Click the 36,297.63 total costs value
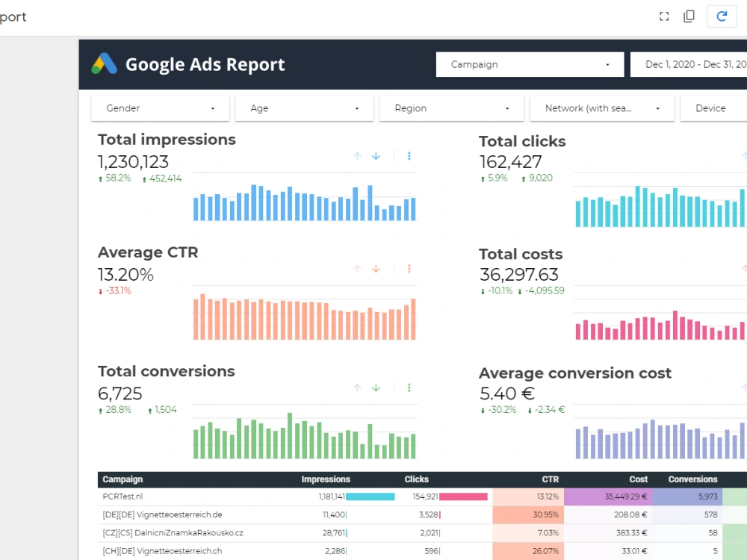The width and height of the screenshot is (747, 560). (x=519, y=275)
